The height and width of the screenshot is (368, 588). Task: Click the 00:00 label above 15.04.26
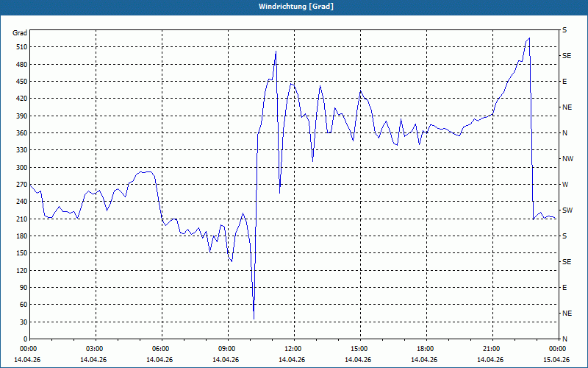coord(558,348)
